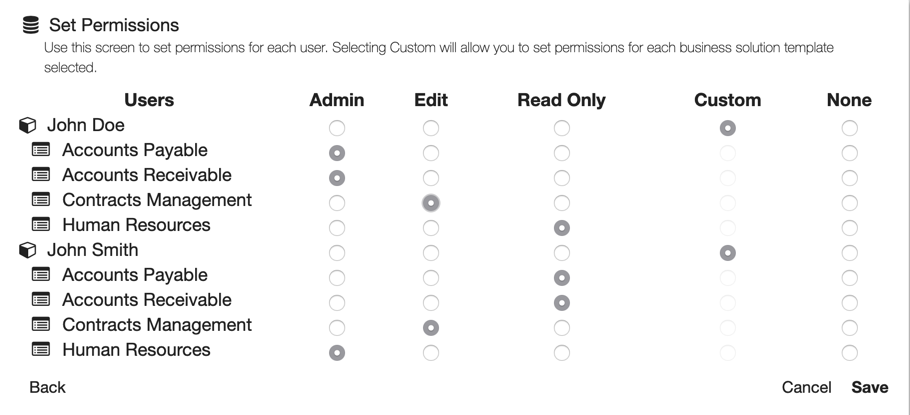This screenshot has height=415, width=910.
Task: Click the cube icon next to John Smith
Action: (28, 251)
